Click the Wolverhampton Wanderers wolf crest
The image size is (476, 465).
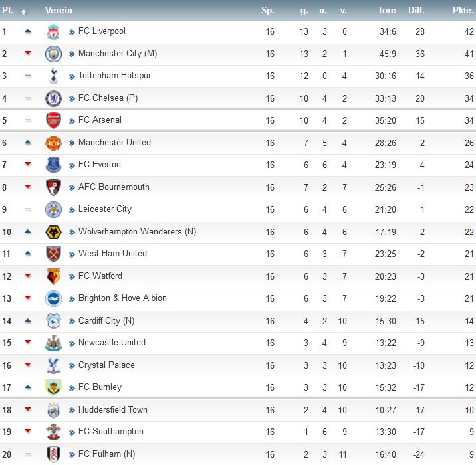(x=53, y=232)
